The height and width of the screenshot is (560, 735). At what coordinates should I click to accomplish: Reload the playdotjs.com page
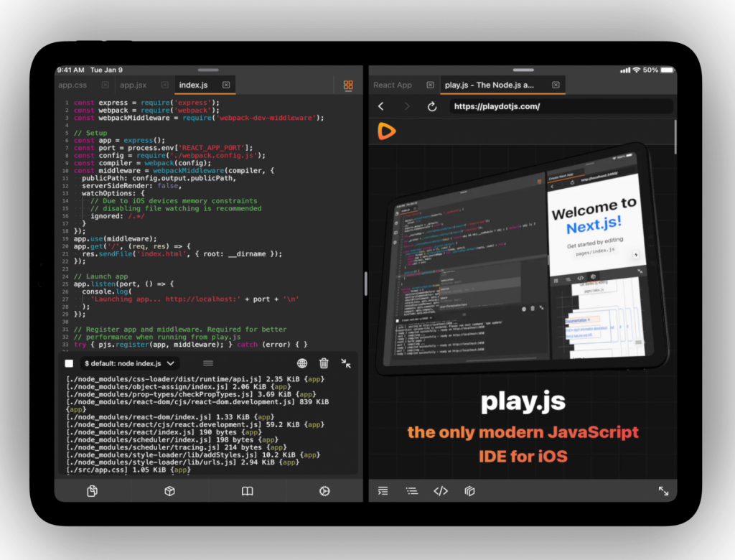click(x=431, y=106)
